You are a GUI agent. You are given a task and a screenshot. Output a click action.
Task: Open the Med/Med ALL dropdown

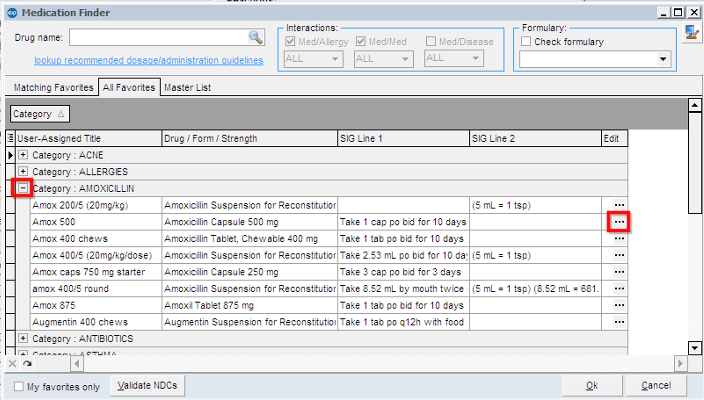[x=383, y=59]
